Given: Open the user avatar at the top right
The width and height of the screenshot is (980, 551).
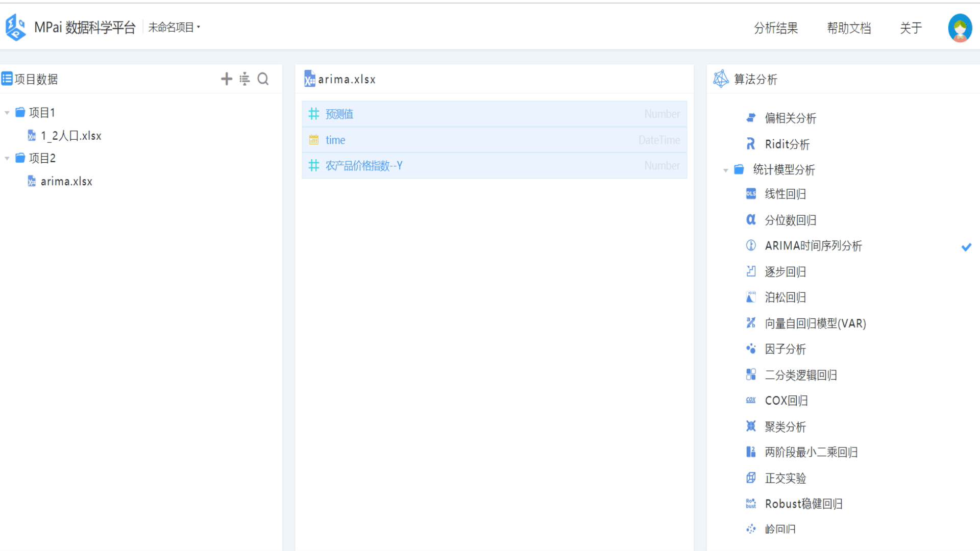Looking at the screenshot, I should (960, 28).
